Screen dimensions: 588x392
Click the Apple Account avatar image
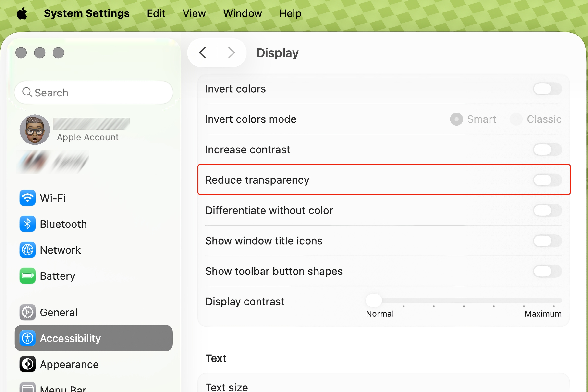pyautogui.click(x=35, y=130)
